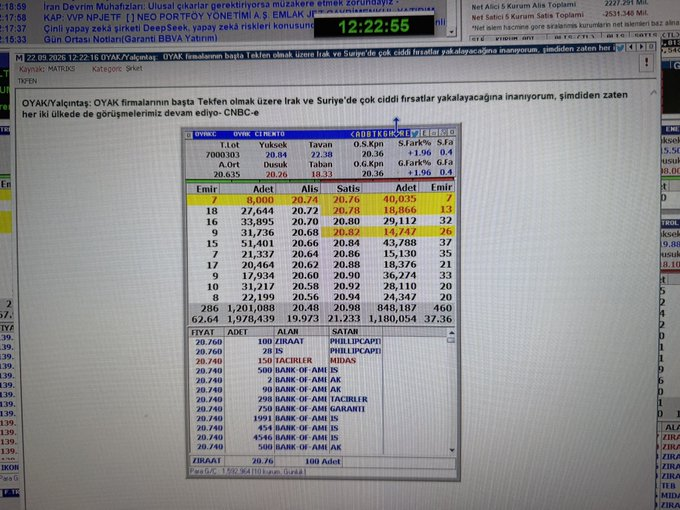Click the Para G/C summary line at window bottom
Image resolution: width=680 pixels, height=510 pixels.
click(x=247, y=471)
